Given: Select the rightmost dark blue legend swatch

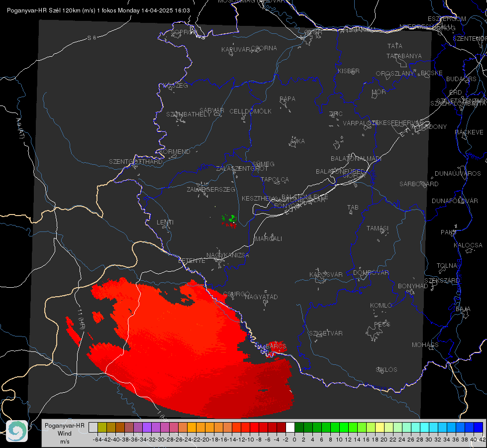Looking at the screenshot, I should click(x=479, y=427).
